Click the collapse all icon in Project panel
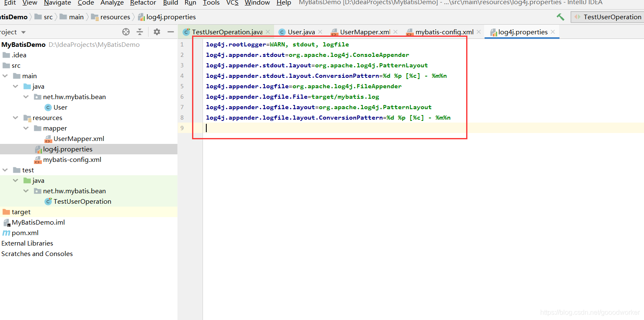644x320 pixels. pos(140,32)
